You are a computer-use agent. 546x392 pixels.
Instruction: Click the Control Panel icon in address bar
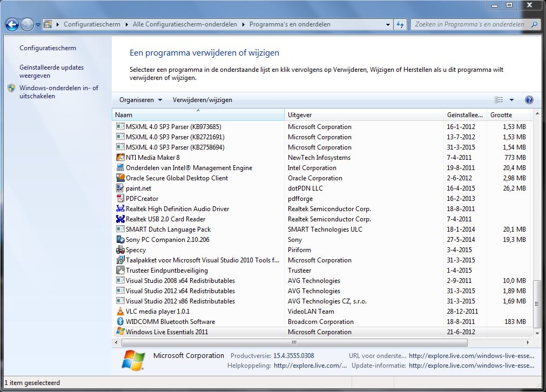pyautogui.click(x=48, y=24)
